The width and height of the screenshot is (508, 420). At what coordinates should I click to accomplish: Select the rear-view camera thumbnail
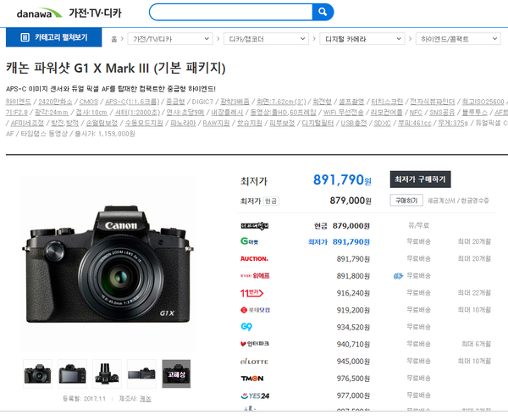[72, 373]
